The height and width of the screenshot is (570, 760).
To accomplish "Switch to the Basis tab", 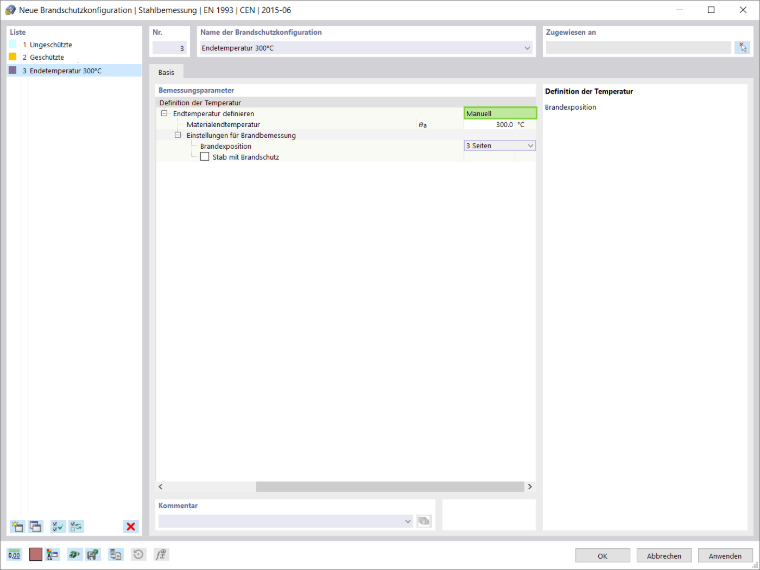I will click(166, 72).
